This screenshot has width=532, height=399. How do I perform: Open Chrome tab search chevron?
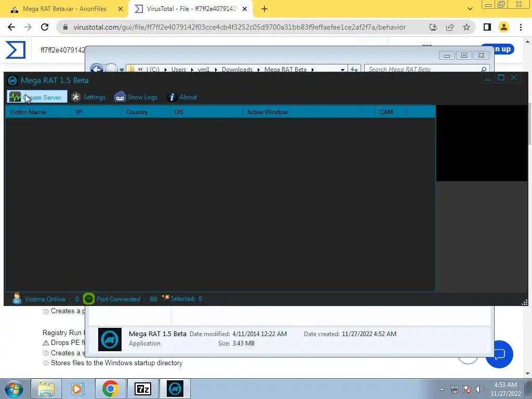pyautogui.click(x=470, y=9)
